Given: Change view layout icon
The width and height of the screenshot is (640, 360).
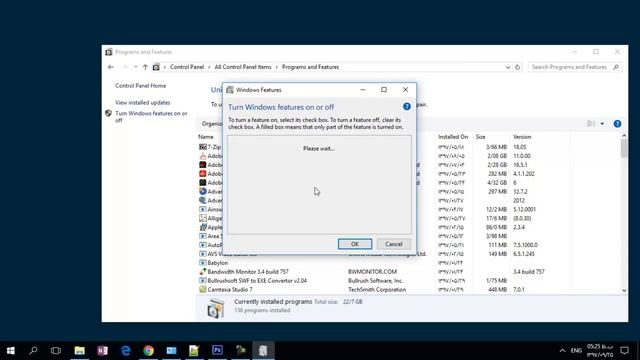Looking at the screenshot, I should [x=591, y=124].
